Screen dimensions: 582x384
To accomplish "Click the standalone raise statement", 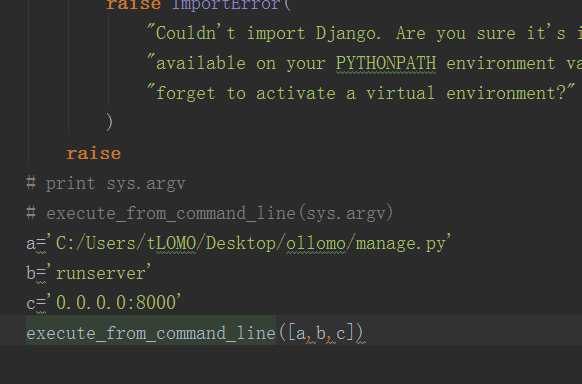I will [93, 153].
